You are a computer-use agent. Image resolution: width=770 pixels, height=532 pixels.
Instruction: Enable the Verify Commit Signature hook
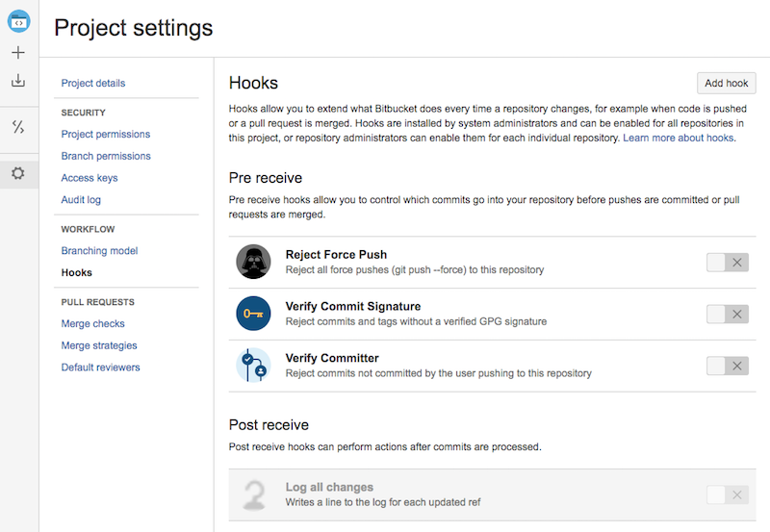click(x=728, y=314)
